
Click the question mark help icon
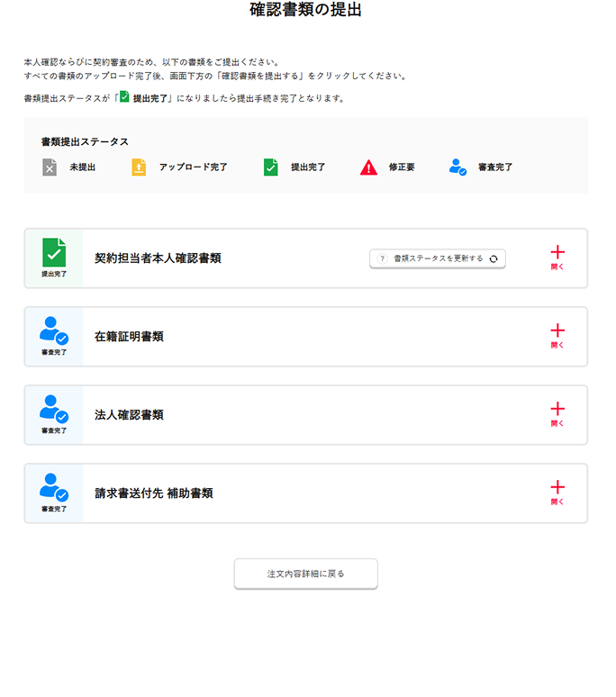(x=382, y=258)
